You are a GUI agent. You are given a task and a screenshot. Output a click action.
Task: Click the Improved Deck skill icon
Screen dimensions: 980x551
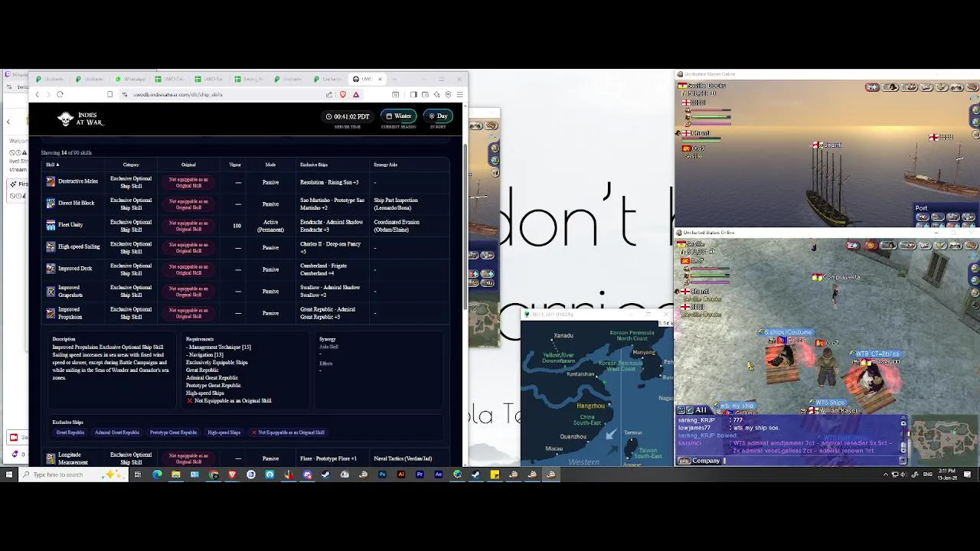[x=51, y=269]
